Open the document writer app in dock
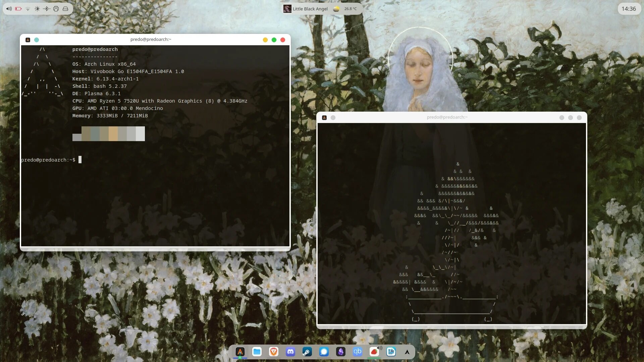 tap(391, 352)
